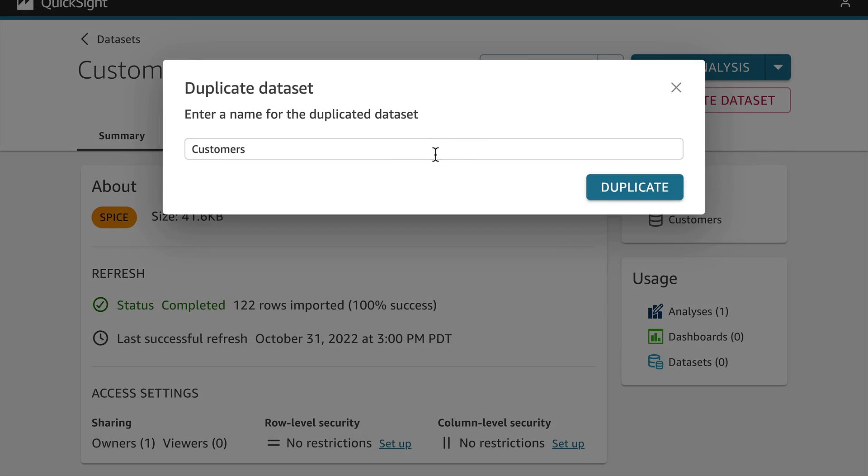Click the Delete Dataset button
The width and height of the screenshot is (868, 476).
tap(748, 100)
